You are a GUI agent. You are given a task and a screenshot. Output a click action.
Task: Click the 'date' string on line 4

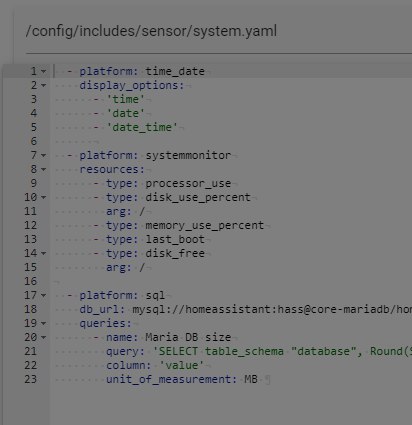pos(125,113)
